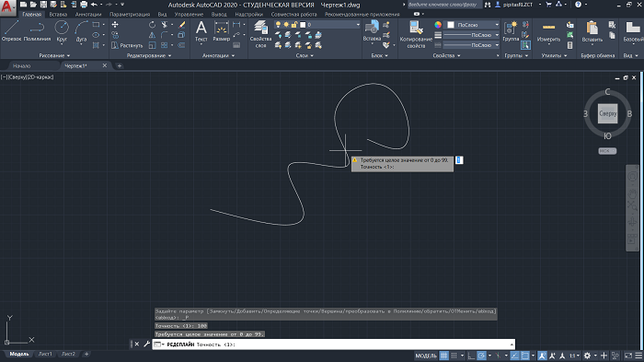Toggle grid display in status bar
644x362 pixels.
point(444,356)
